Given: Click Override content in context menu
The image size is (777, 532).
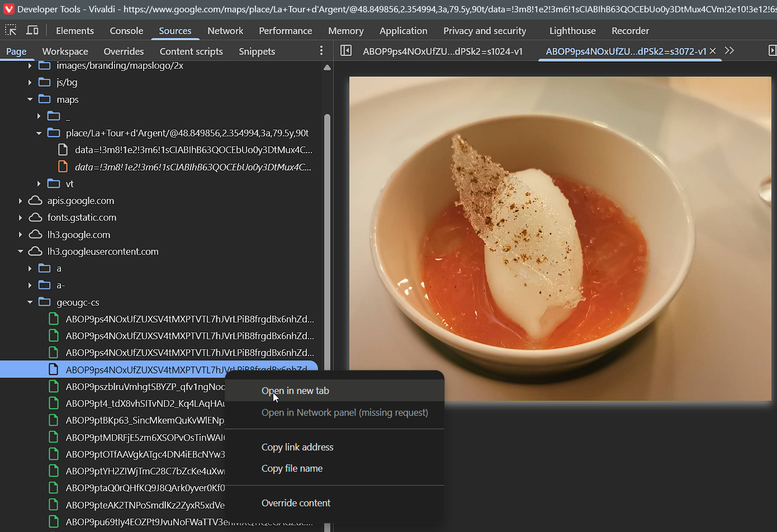Looking at the screenshot, I should 296,503.
